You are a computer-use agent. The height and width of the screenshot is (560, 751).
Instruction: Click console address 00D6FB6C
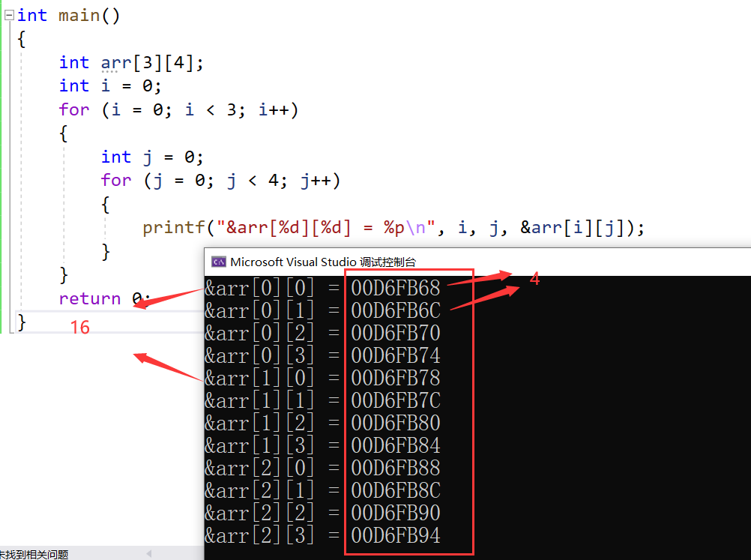point(396,310)
